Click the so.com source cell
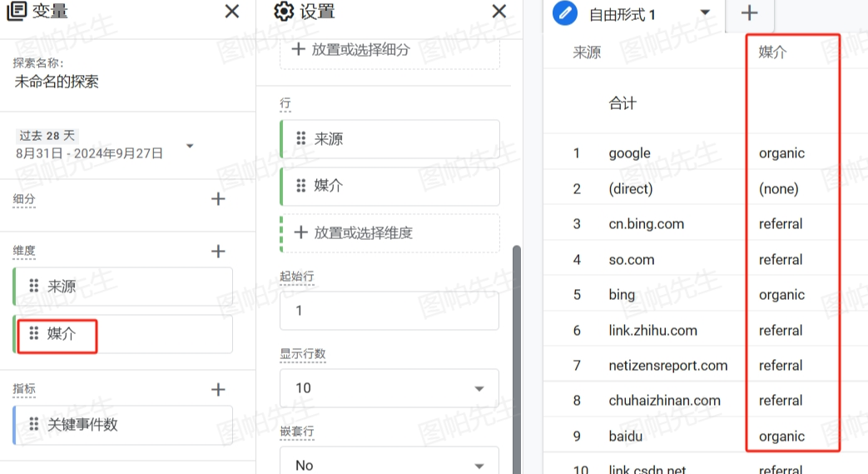This screenshot has width=868, height=474. [631, 259]
